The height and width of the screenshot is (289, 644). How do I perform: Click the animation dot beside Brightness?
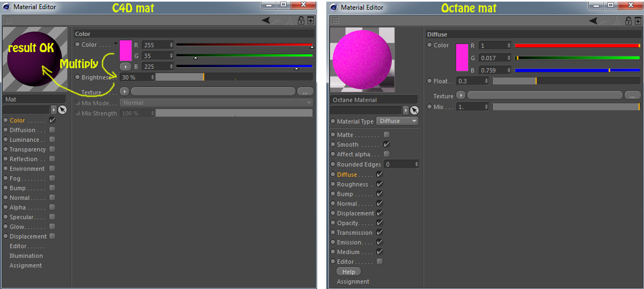77,77
